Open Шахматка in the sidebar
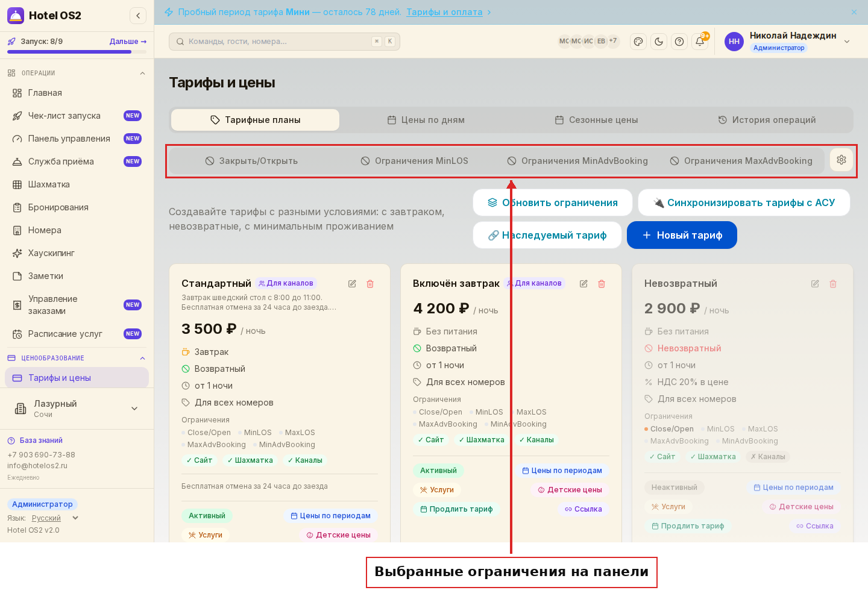This screenshot has width=868, height=602. click(x=77, y=184)
